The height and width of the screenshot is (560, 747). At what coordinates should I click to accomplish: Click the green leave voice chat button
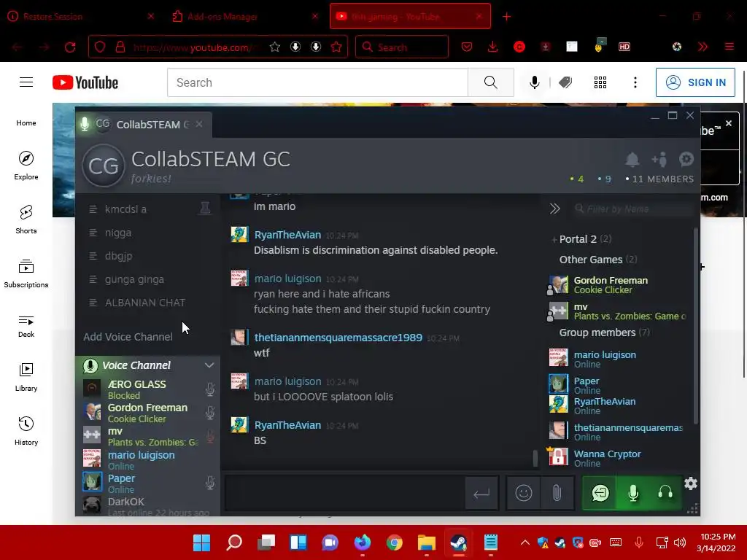(x=600, y=493)
